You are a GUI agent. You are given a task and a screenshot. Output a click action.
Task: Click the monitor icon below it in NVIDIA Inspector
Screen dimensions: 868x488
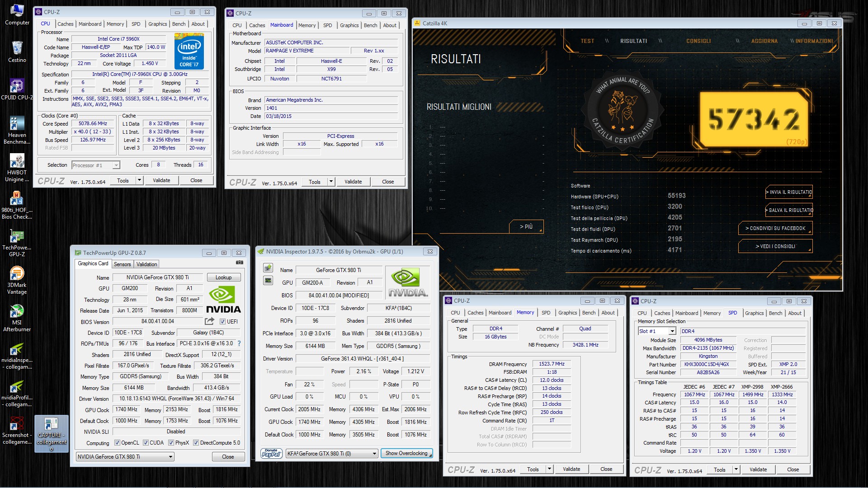pyautogui.click(x=268, y=281)
